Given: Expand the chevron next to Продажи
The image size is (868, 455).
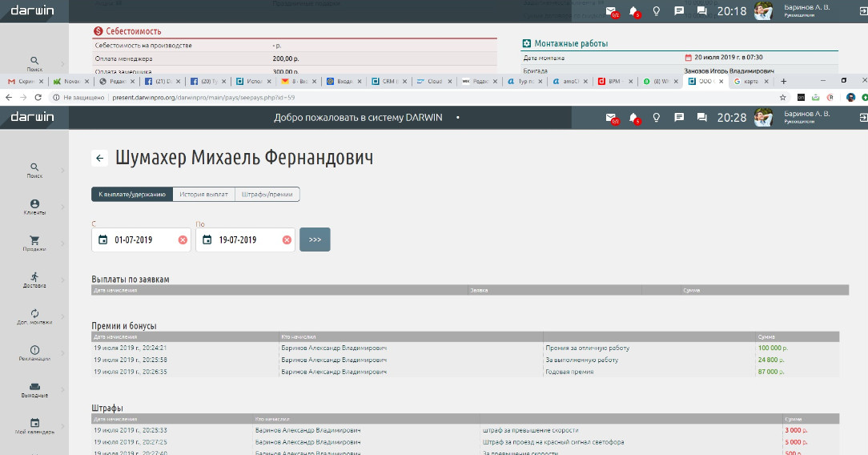Looking at the screenshot, I should [63, 243].
